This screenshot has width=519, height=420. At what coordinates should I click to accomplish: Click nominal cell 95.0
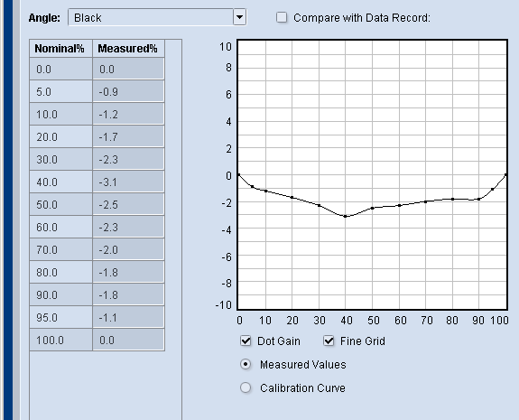[x=60, y=317]
